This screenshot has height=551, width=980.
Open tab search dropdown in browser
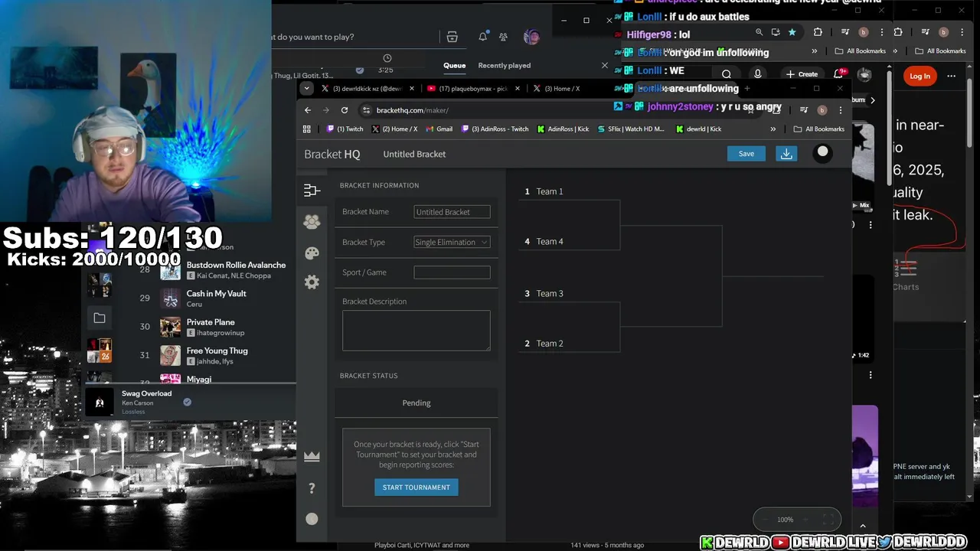[x=306, y=89]
